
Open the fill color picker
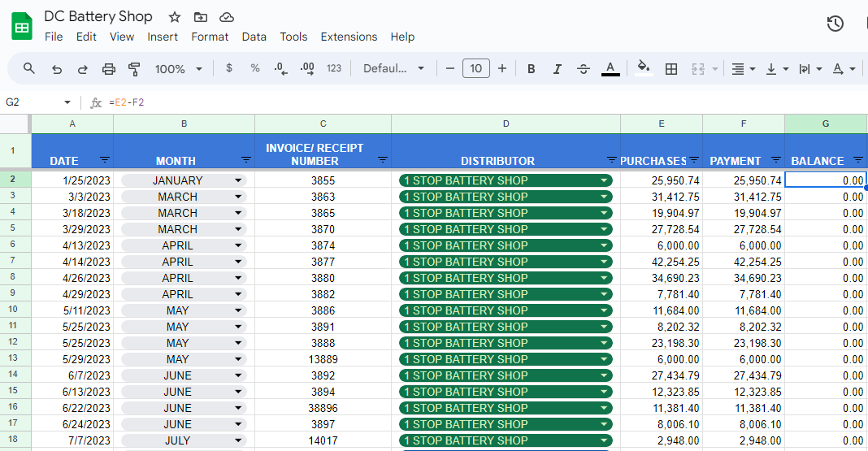pyautogui.click(x=643, y=68)
